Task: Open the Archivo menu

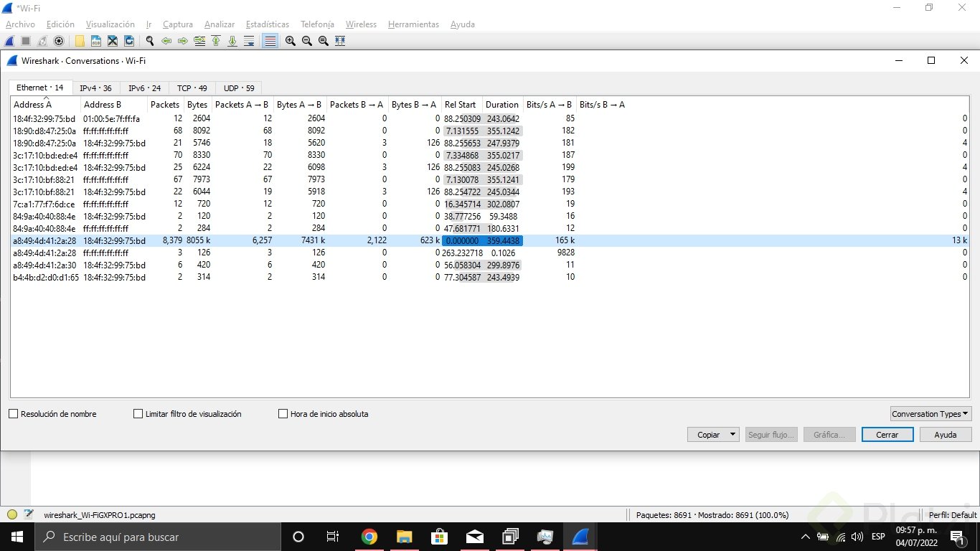Action: (20, 24)
